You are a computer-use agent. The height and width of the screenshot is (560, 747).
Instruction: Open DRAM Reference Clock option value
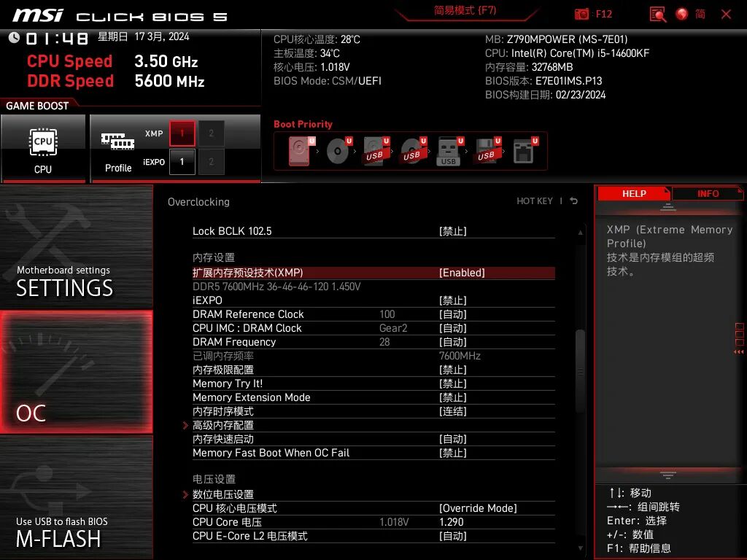tap(452, 314)
